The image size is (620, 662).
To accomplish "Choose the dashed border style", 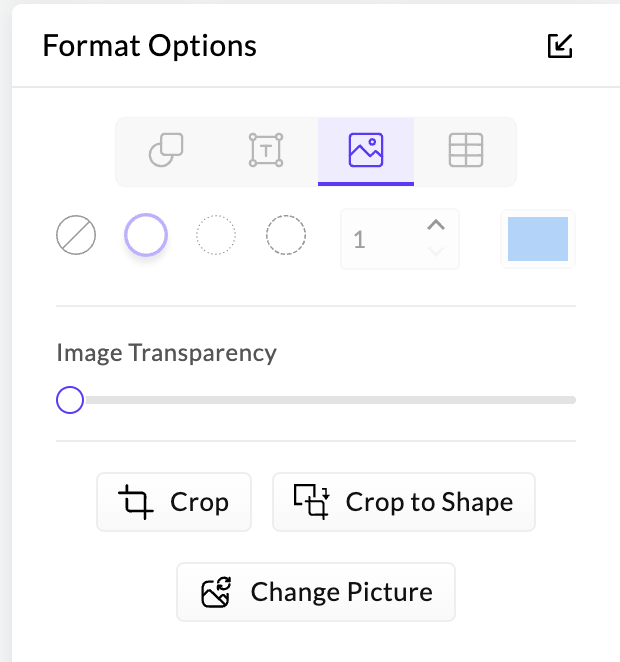I will tap(286, 237).
